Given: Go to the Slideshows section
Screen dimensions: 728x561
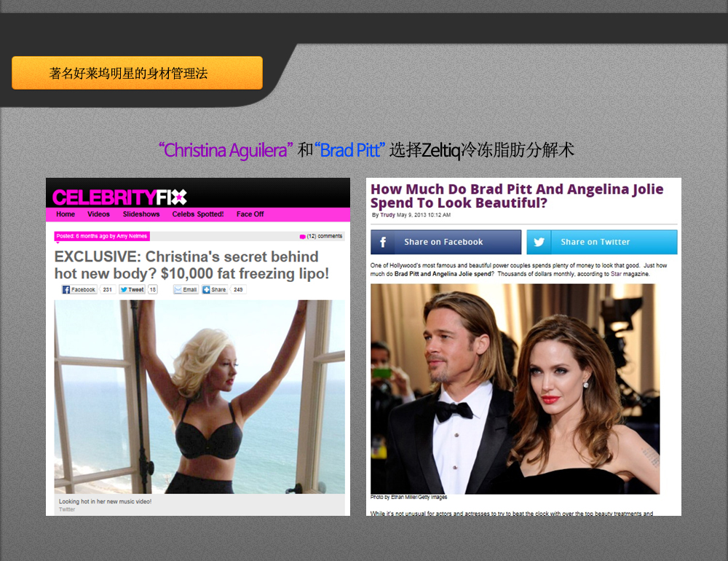Looking at the screenshot, I should [141, 214].
